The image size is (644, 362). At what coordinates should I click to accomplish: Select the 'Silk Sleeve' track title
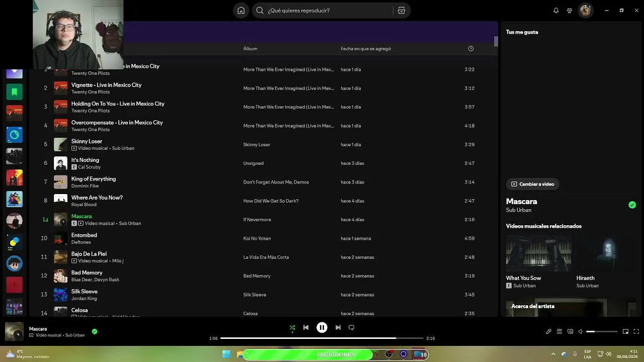coord(85,292)
